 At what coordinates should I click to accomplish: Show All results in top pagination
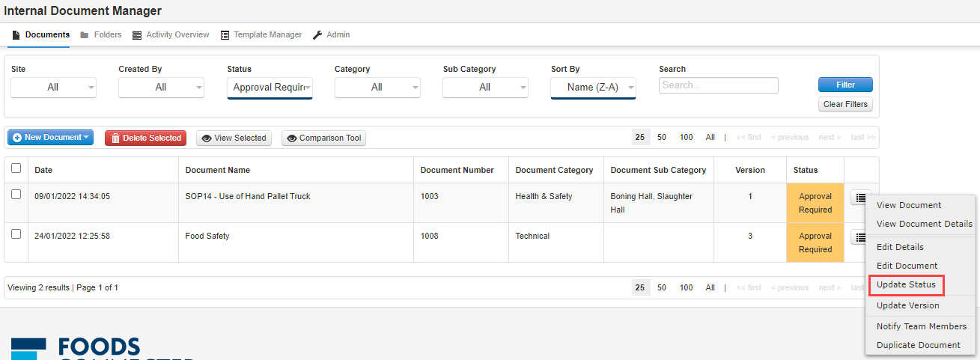click(x=710, y=137)
